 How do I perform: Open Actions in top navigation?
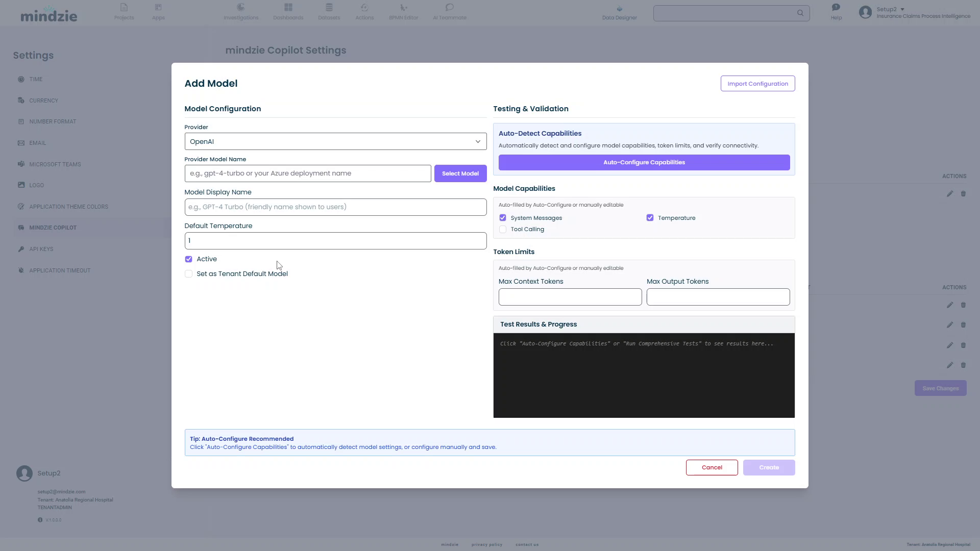click(x=364, y=12)
